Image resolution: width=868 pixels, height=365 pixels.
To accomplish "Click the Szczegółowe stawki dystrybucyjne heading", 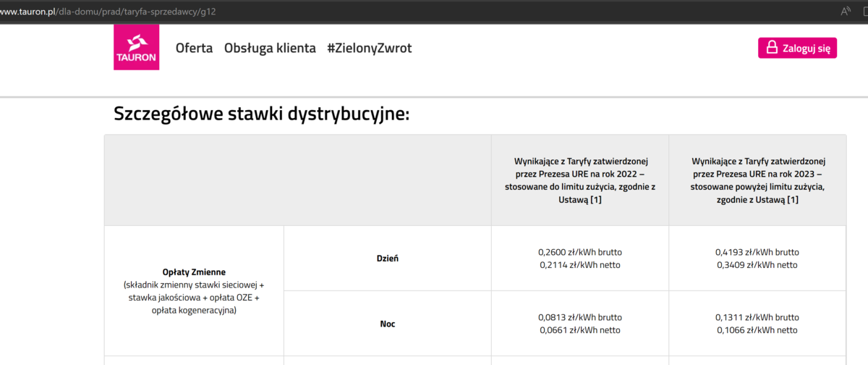I will click(261, 114).
